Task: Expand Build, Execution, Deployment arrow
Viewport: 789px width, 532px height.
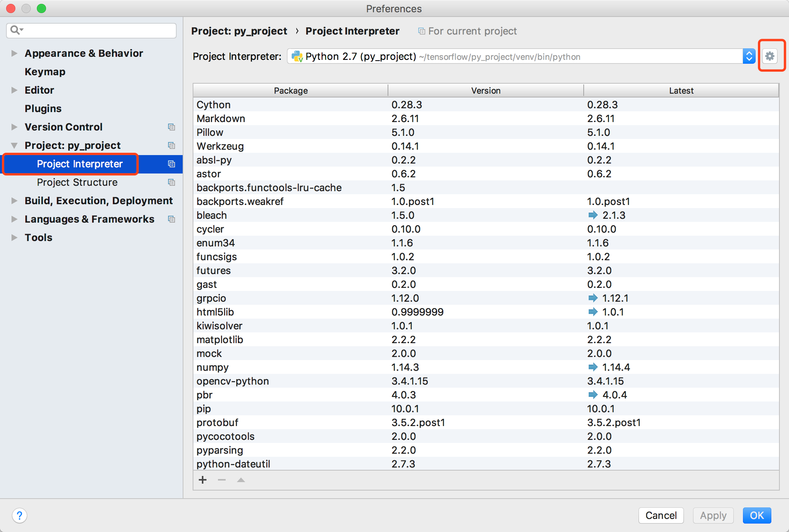Action: point(14,201)
